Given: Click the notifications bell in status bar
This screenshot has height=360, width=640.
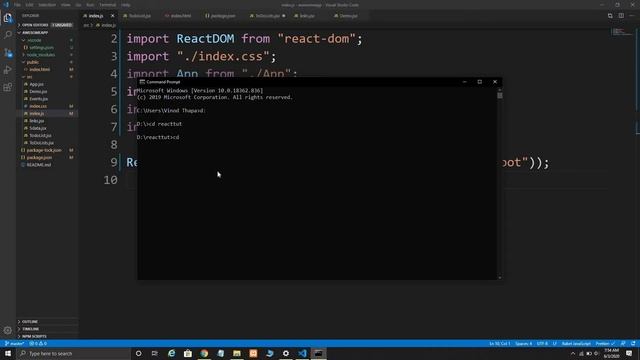Looking at the screenshot, I should click(x=633, y=343).
